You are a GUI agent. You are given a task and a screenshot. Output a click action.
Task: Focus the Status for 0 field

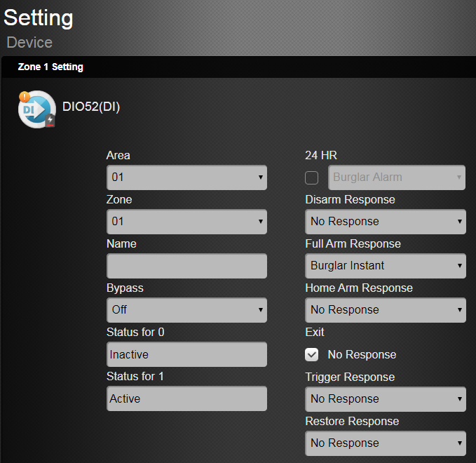[186, 354]
